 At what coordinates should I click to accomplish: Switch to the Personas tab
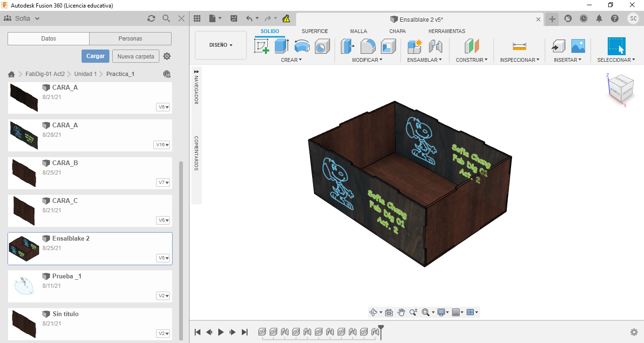[x=131, y=39]
